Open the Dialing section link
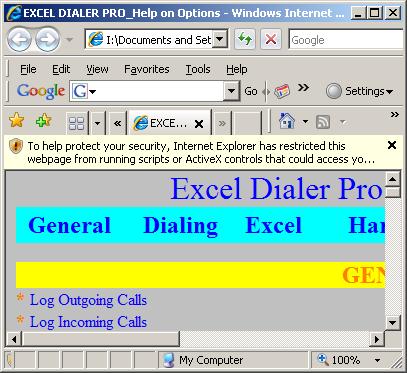 181,226
